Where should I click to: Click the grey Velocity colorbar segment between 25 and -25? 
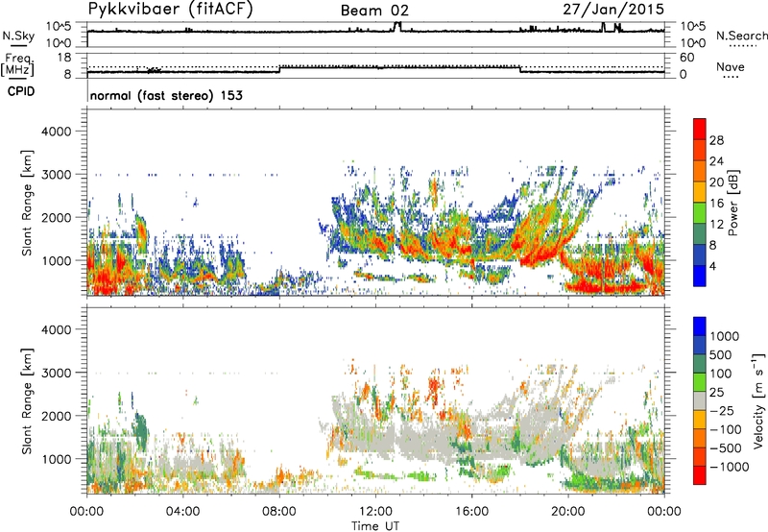pyautogui.click(x=700, y=400)
